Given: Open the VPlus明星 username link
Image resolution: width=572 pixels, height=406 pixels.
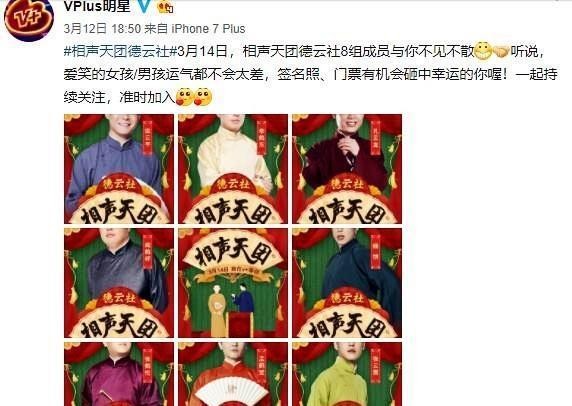Looking at the screenshot, I should (97, 5).
